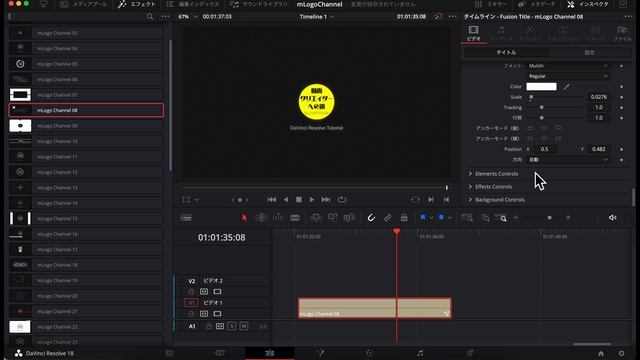Click replace clip icon
Screen dimensions: 640x360
(x=349, y=218)
